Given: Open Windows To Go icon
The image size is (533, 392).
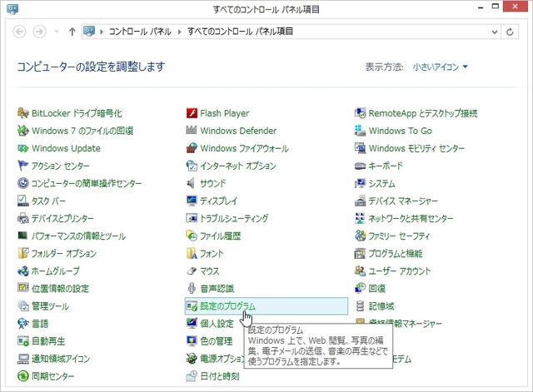Looking at the screenshot, I should click(360, 131).
